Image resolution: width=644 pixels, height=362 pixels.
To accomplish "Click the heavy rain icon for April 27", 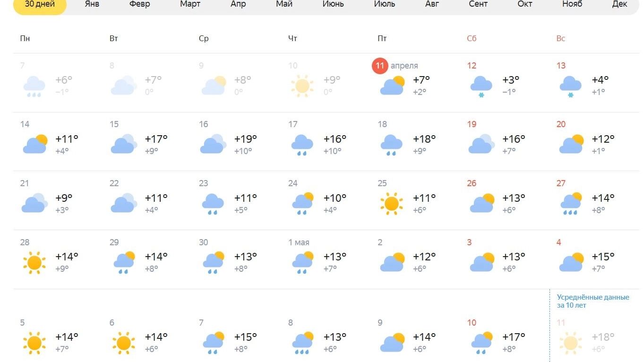I will coord(571,203).
